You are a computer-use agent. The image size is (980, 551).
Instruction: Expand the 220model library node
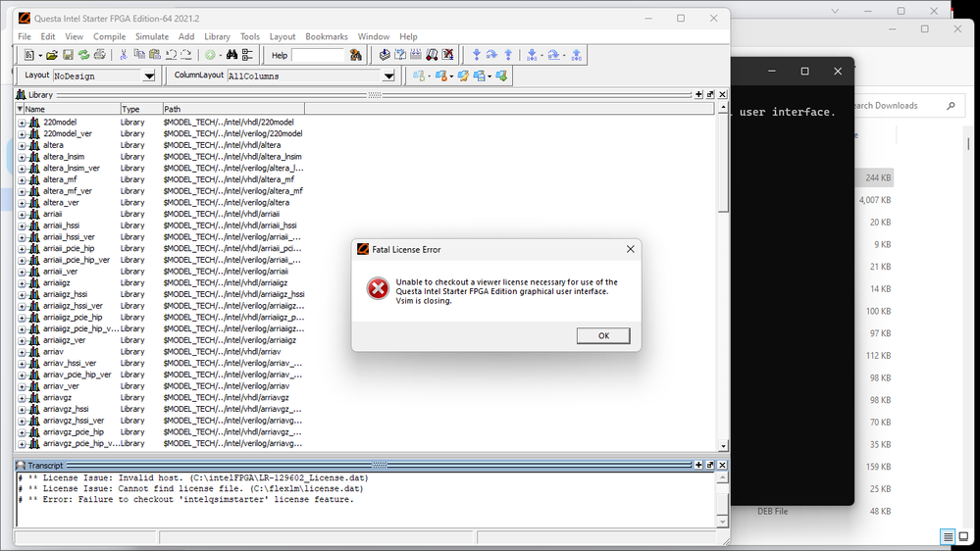click(22, 124)
